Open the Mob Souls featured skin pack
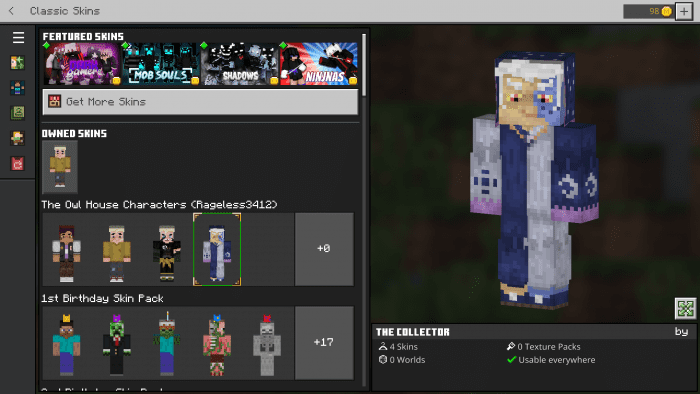This screenshot has width=700, height=394. [161, 64]
